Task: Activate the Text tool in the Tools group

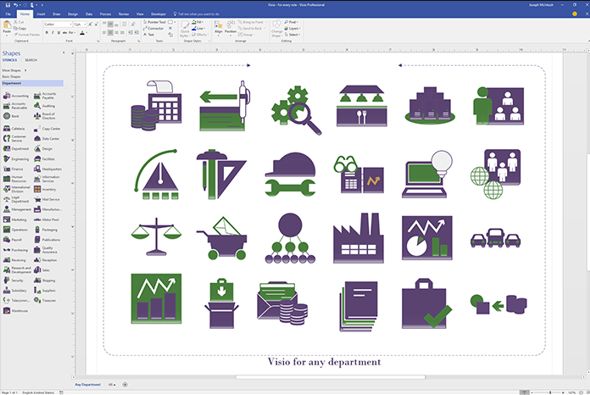Action: pyautogui.click(x=149, y=34)
